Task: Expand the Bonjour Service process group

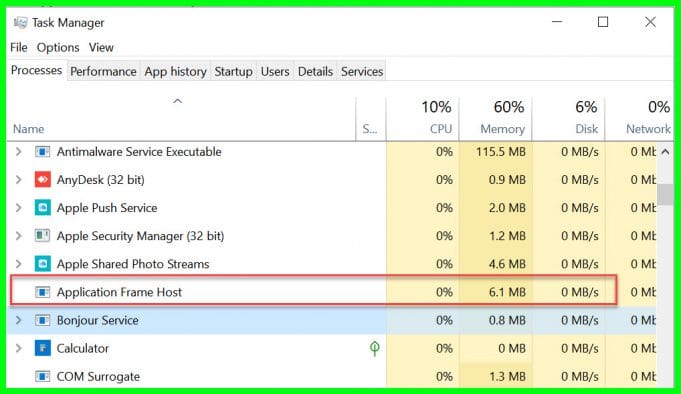Action: click(x=18, y=320)
